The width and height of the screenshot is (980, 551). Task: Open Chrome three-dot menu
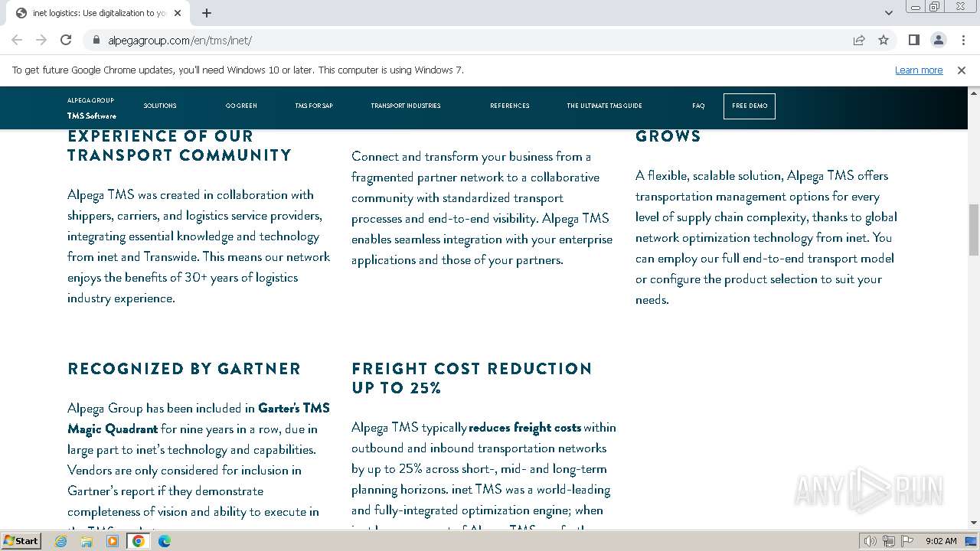[x=962, y=41]
